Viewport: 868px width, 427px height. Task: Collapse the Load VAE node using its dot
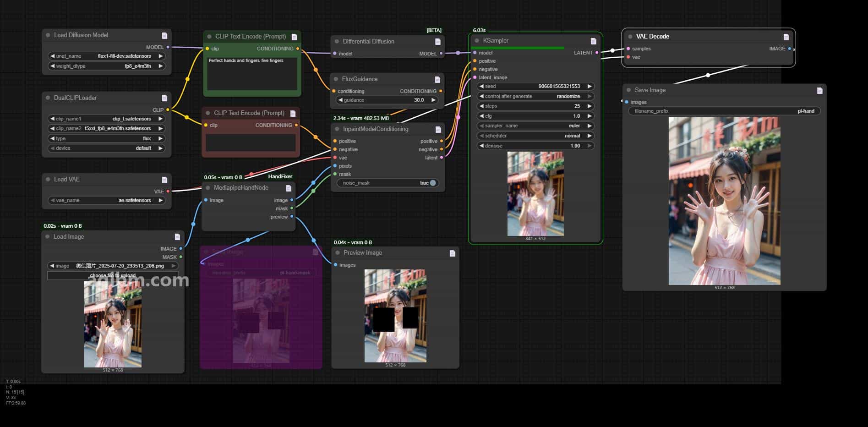click(x=48, y=180)
